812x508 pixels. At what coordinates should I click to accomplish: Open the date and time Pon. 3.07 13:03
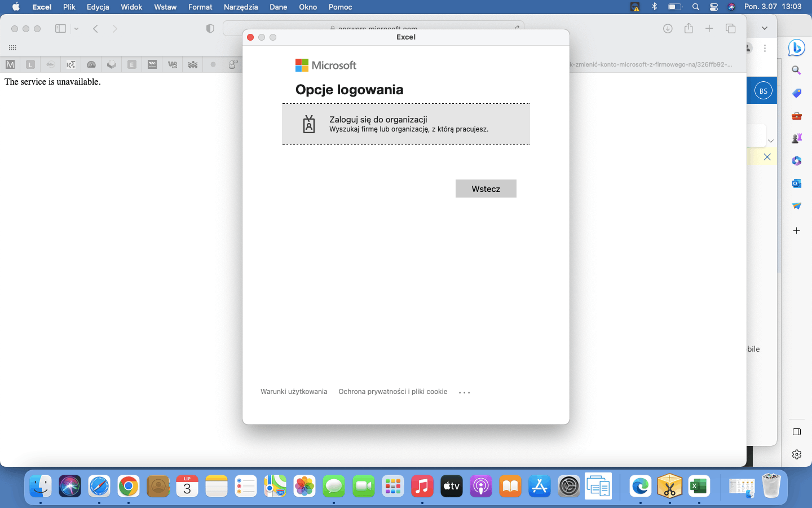(773, 7)
